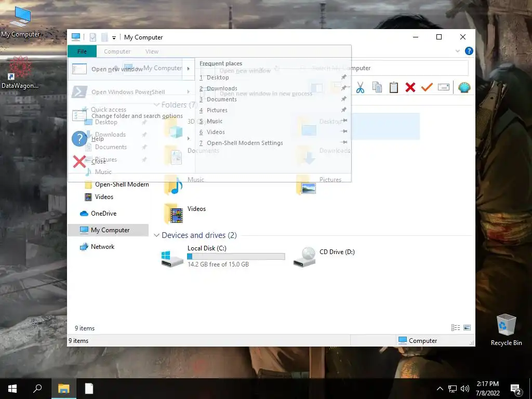This screenshot has height=399, width=532.
Task: Switch to details view in status bar
Action: [455, 327]
